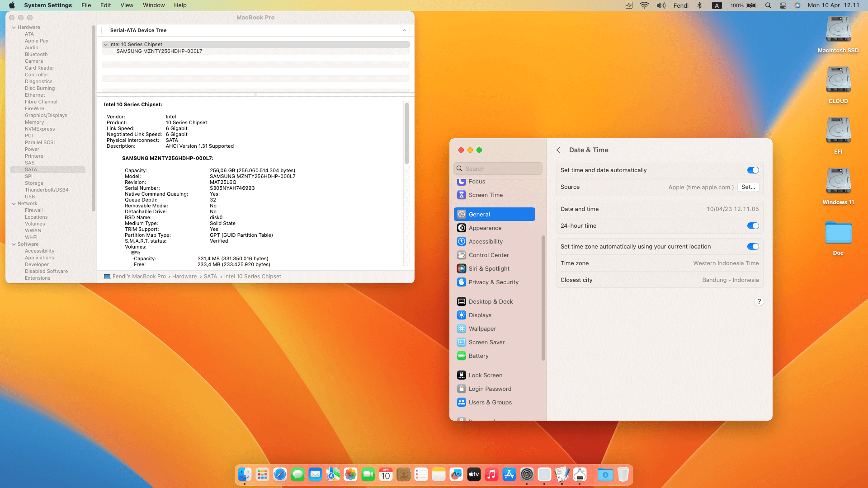Open Login Password settings
This screenshot has height=488, width=868.
pos(495,389)
